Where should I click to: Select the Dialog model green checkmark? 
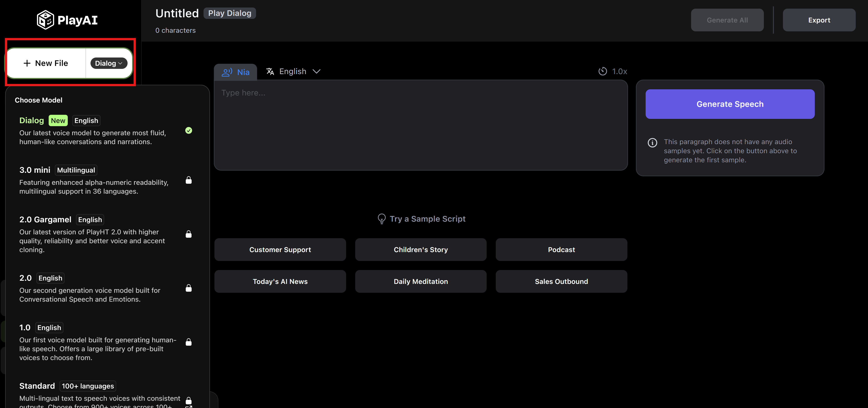tap(189, 130)
